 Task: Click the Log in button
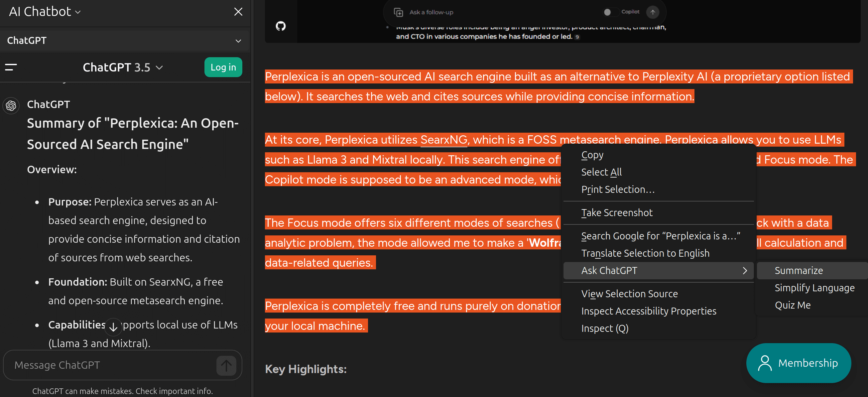223,67
